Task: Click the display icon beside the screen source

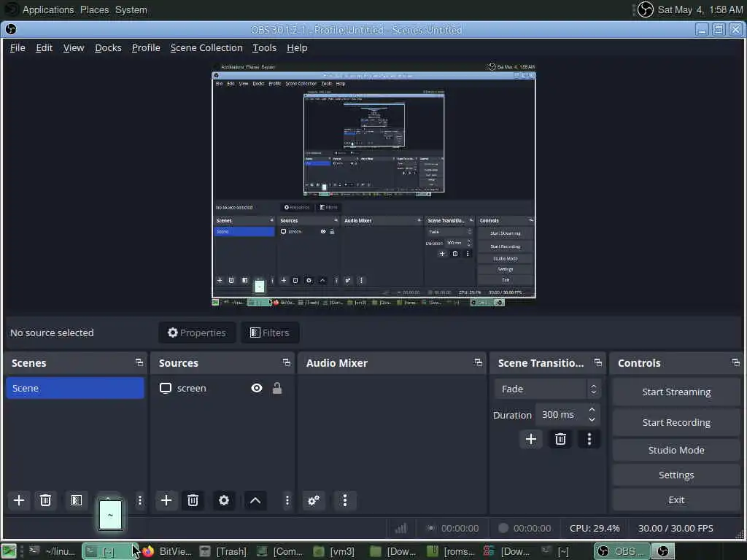Action: click(x=166, y=388)
